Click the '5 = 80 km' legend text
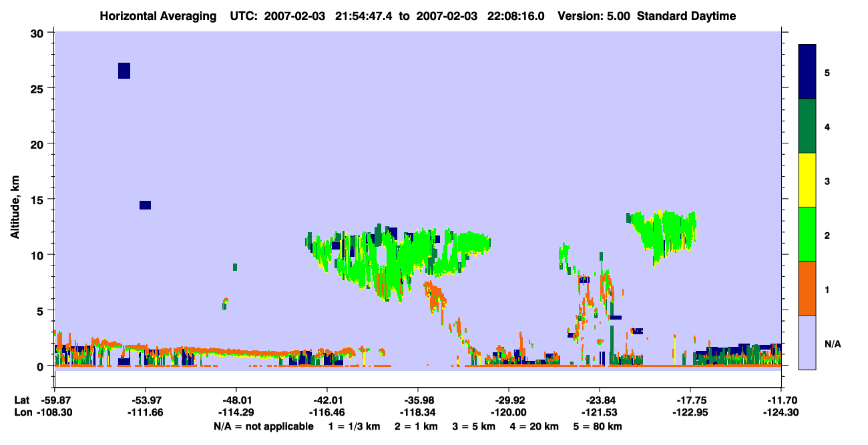868x445 pixels. (x=598, y=426)
